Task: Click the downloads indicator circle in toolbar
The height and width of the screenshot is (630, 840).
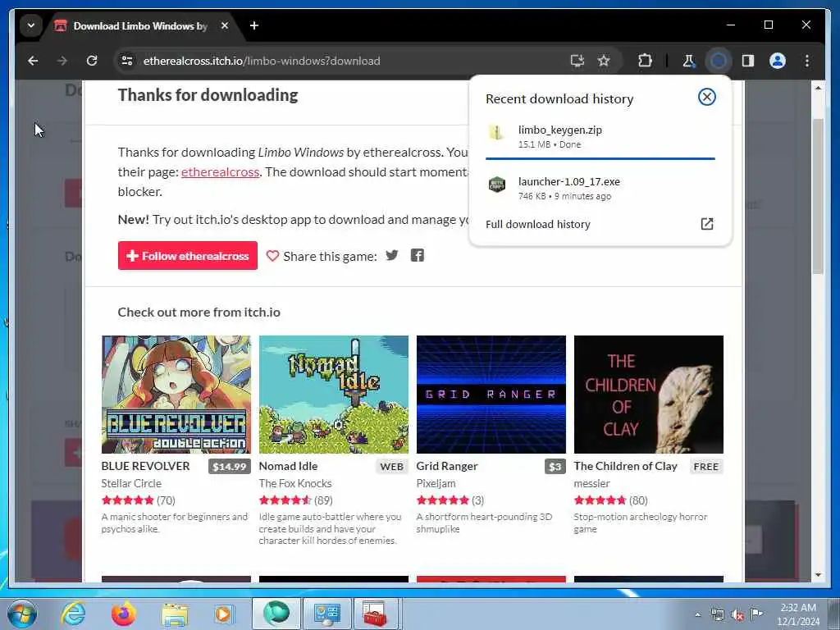Action: click(719, 61)
